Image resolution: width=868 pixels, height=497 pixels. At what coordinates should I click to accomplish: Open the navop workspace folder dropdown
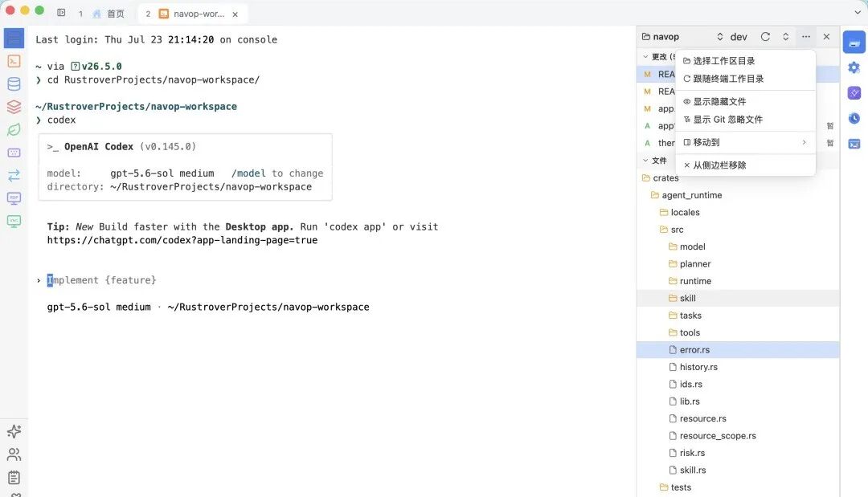[x=682, y=36]
